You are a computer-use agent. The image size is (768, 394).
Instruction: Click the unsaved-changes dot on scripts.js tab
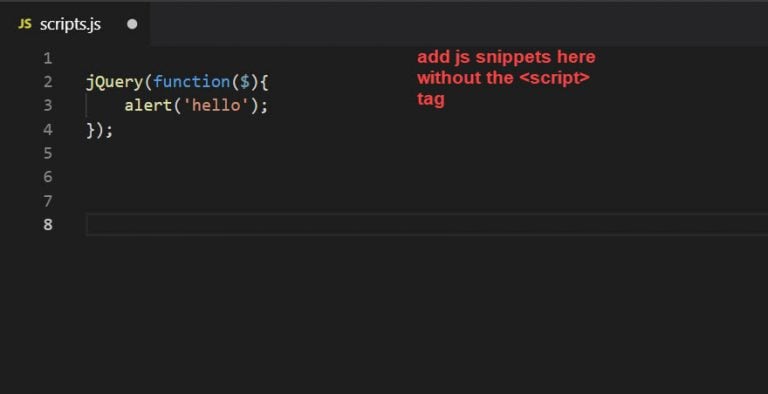132,24
